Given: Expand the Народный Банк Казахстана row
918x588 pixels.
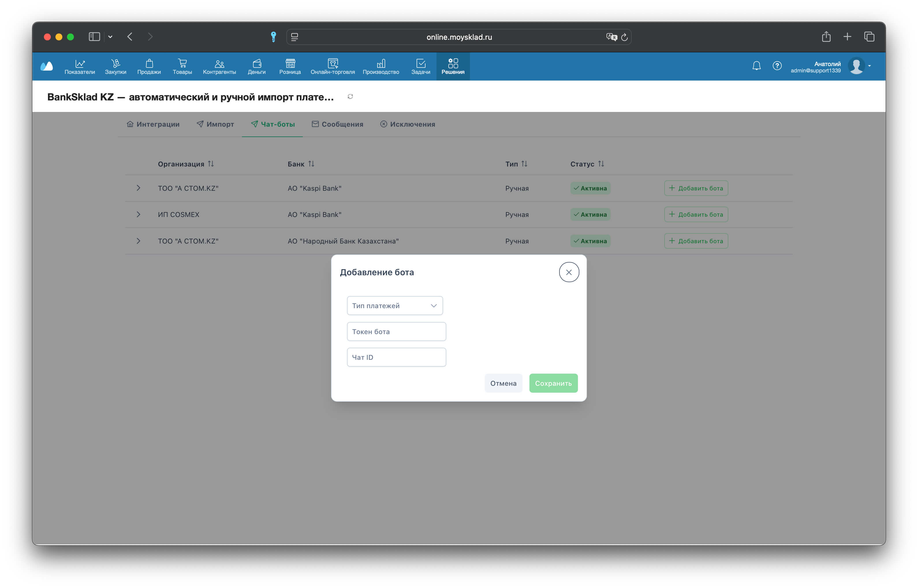Looking at the screenshot, I should pyautogui.click(x=138, y=241).
